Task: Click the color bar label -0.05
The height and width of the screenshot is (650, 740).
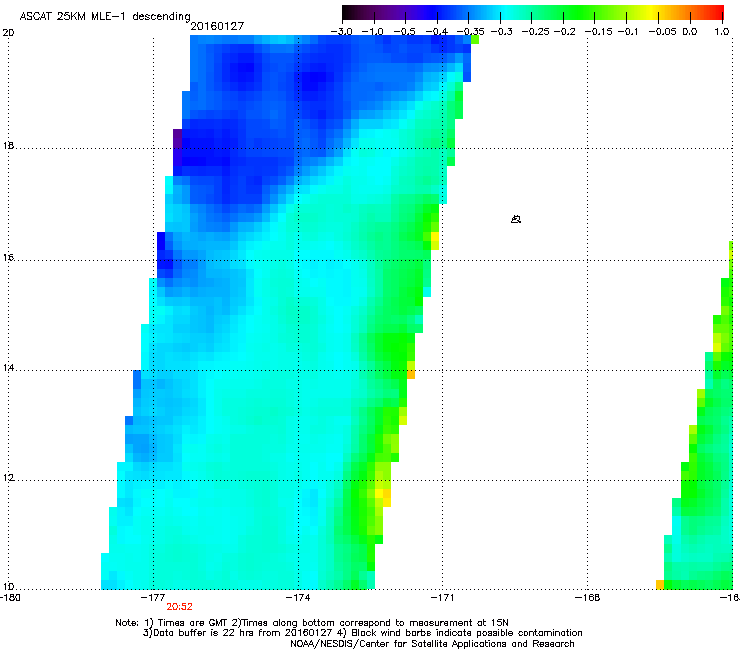Action: [663, 32]
